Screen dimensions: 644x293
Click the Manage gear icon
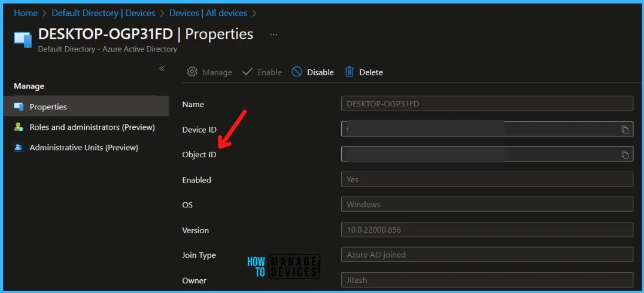pyautogui.click(x=192, y=72)
